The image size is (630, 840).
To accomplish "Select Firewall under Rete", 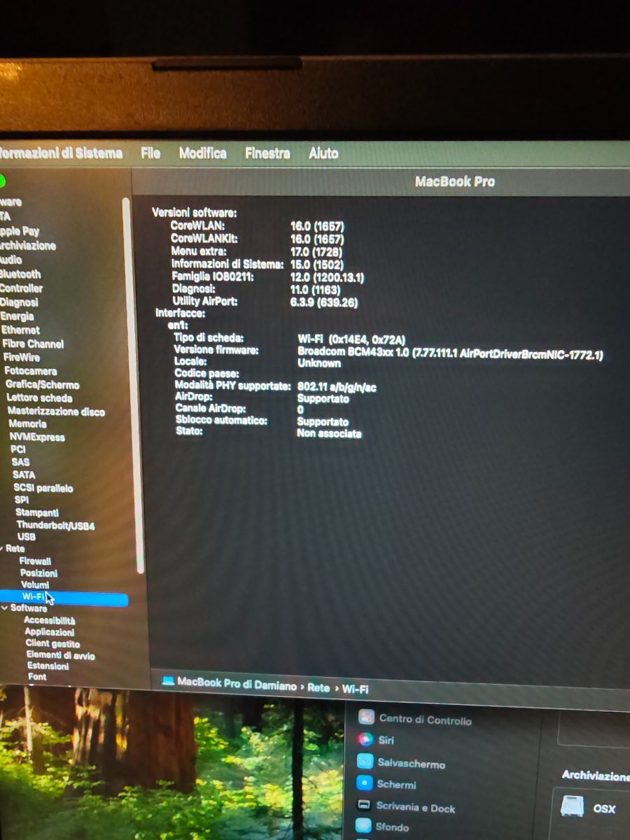I will (36, 561).
